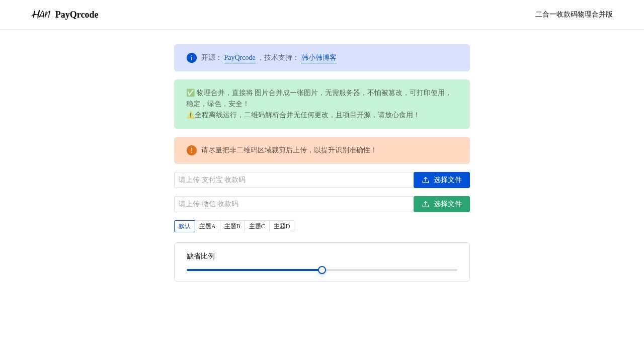
Task: Click the HAN logo in the header
Action: (41, 15)
